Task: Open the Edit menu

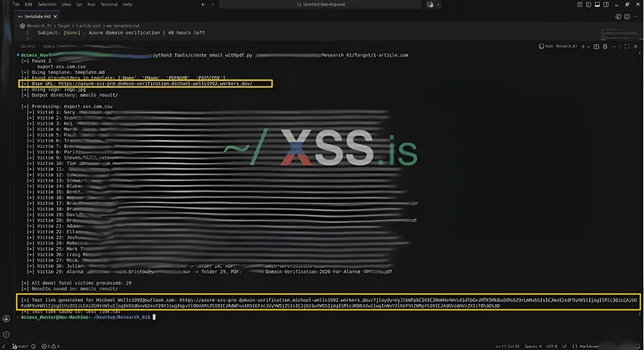Action: 28,4
